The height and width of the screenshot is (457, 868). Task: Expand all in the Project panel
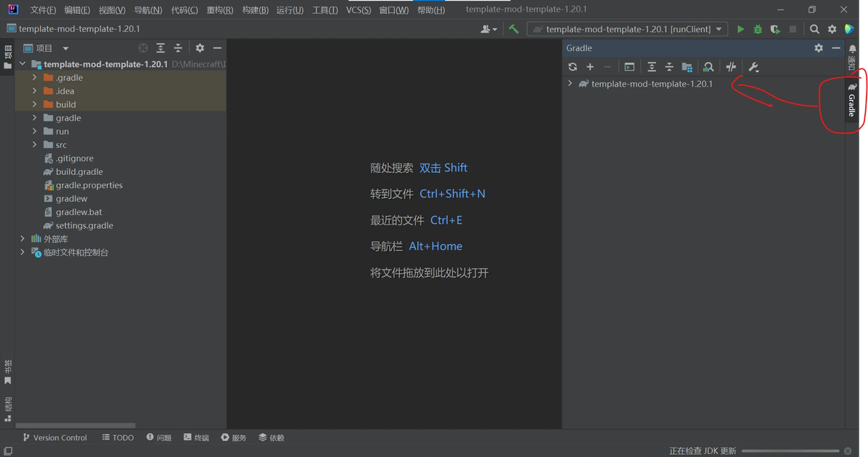pyautogui.click(x=160, y=48)
